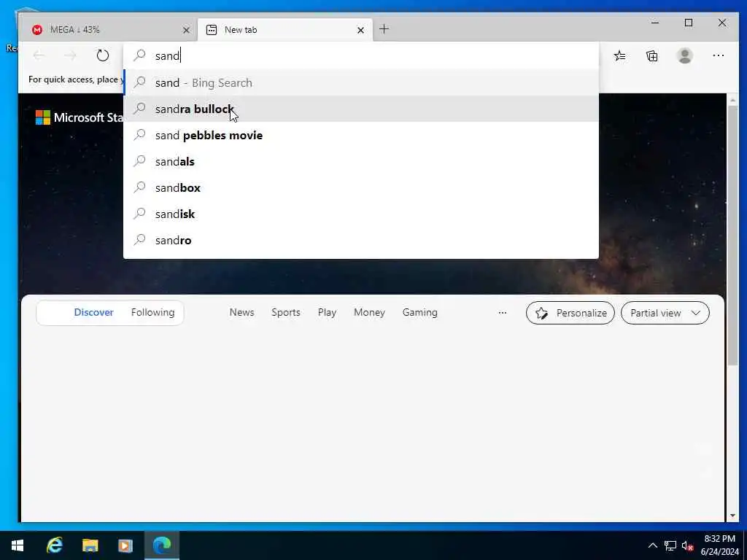Click the scrollbar down arrow
The width and height of the screenshot is (747, 560).
coord(732,516)
